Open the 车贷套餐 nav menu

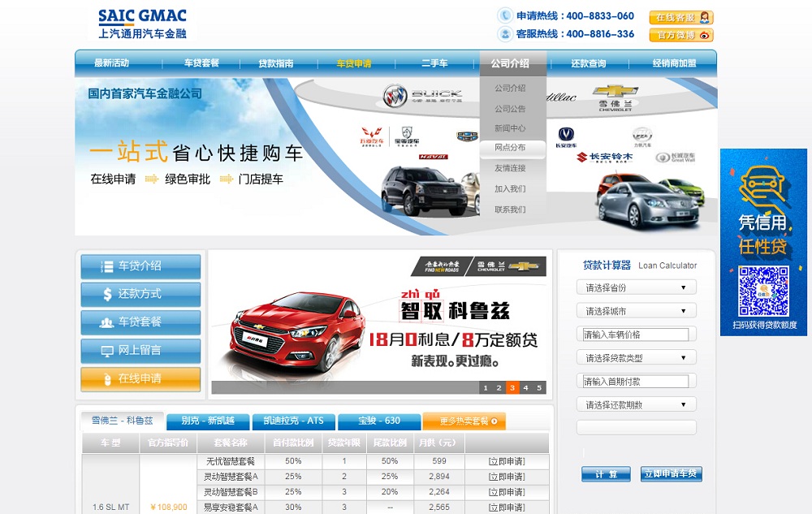pos(201,63)
